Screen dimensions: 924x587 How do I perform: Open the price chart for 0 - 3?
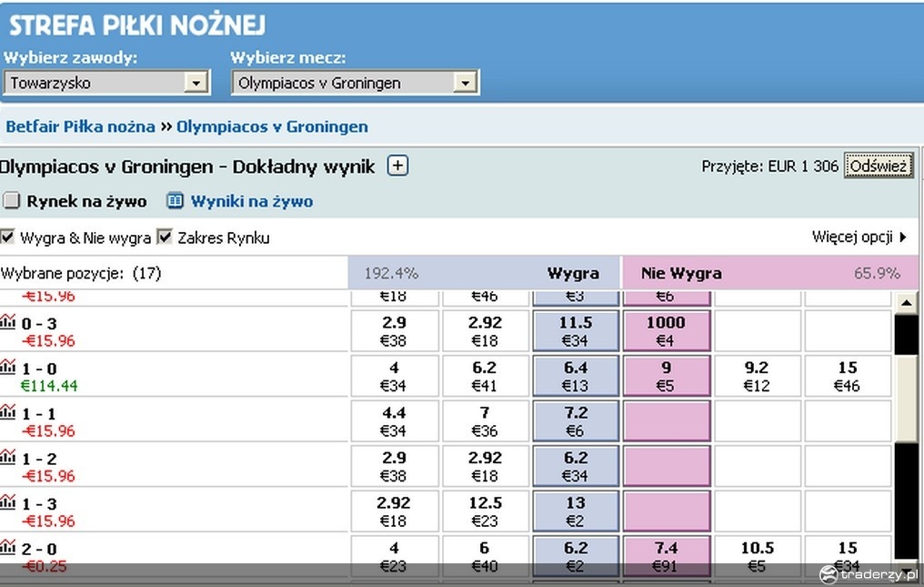(x=7, y=321)
